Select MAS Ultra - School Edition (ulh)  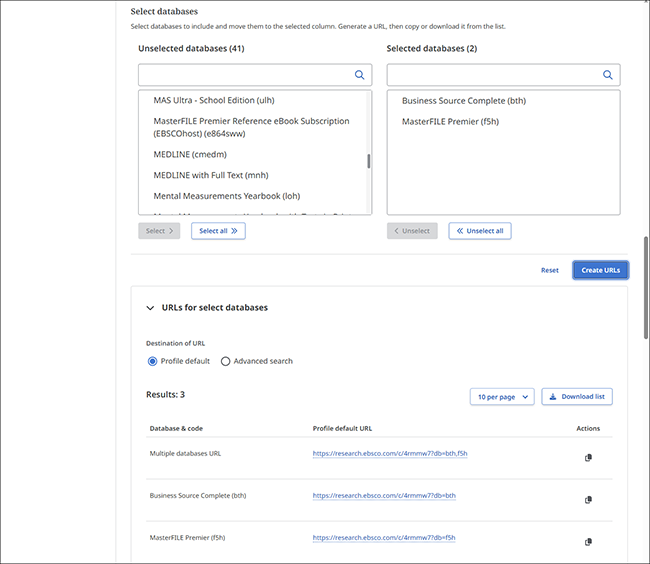click(214, 100)
